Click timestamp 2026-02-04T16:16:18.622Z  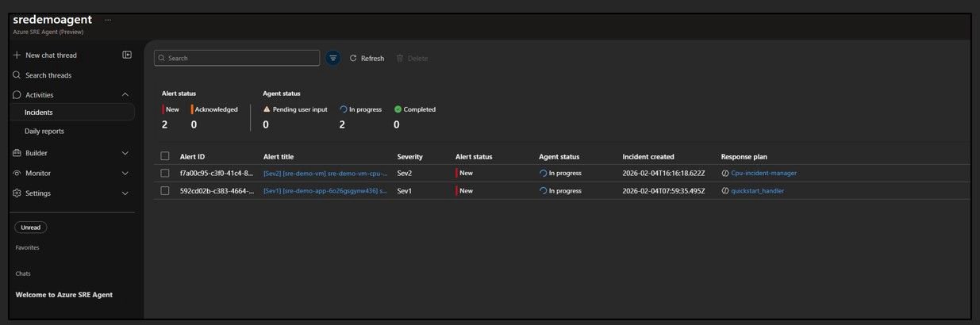(x=663, y=173)
